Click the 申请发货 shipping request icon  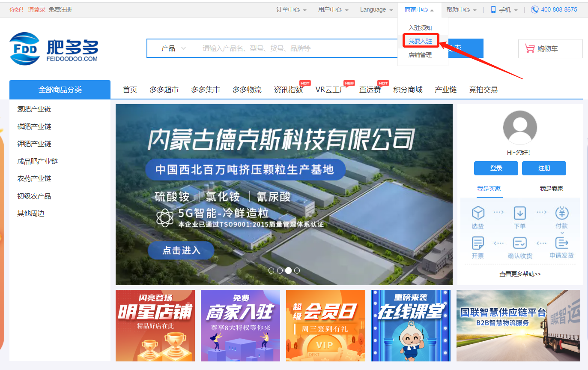click(x=562, y=243)
